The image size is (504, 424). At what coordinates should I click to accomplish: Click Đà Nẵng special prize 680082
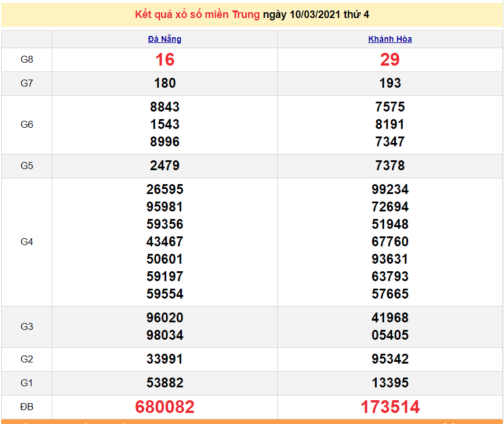tap(165, 407)
